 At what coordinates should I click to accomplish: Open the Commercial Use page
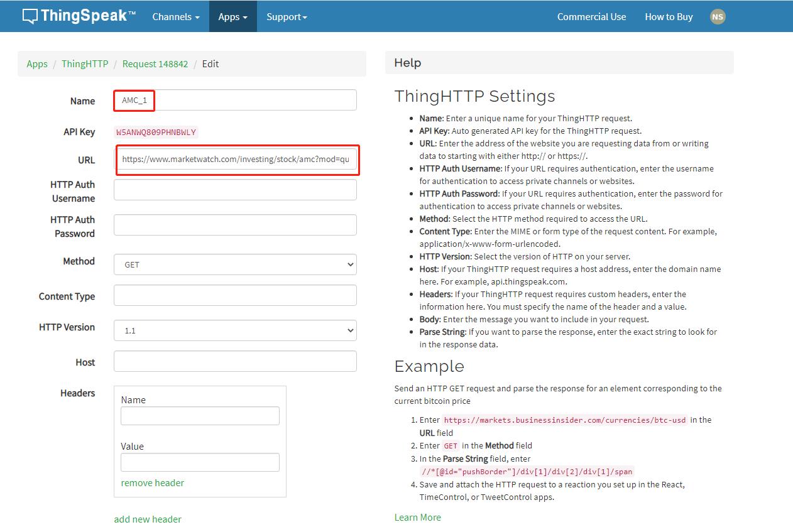point(591,17)
